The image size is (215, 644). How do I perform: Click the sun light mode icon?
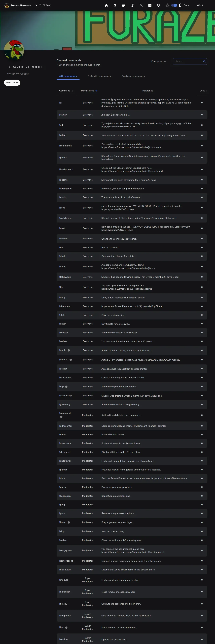click(167, 5)
